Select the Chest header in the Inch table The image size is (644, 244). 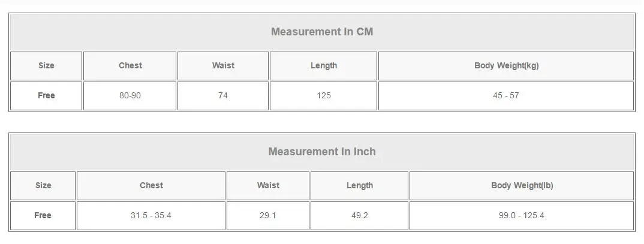151,185
